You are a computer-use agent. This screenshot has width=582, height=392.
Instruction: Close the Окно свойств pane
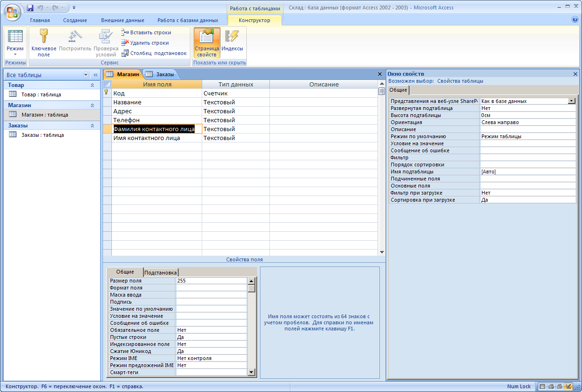click(x=575, y=74)
